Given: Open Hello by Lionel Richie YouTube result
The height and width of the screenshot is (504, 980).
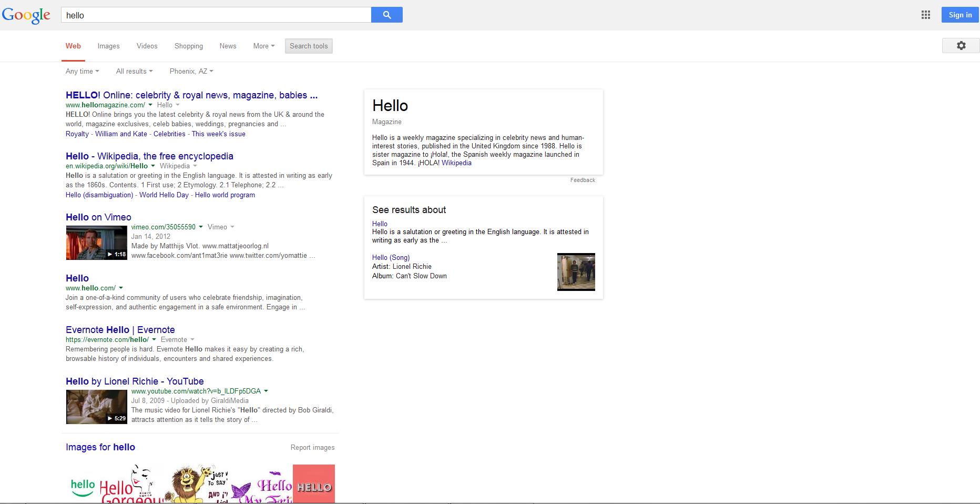Looking at the screenshot, I should click(x=135, y=381).
